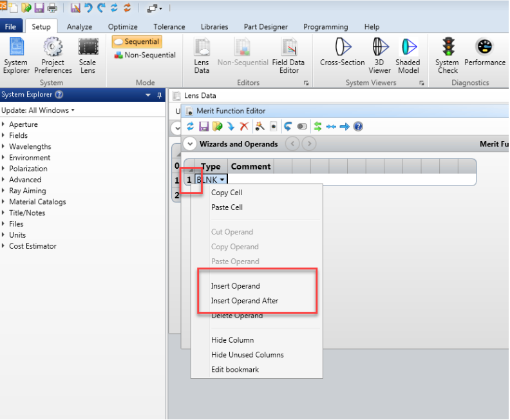This screenshot has height=420, width=510.
Task: Collapse the Wizards and Operands panel
Action: pyautogui.click(x=190, y=144)
